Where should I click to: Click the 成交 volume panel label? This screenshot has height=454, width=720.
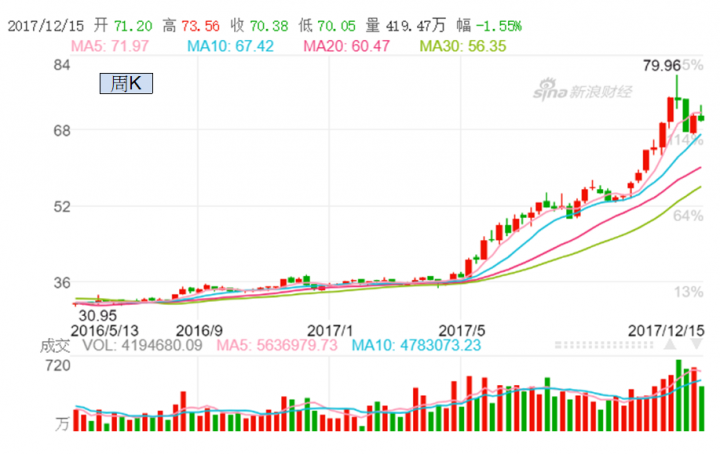click(55, 346)
